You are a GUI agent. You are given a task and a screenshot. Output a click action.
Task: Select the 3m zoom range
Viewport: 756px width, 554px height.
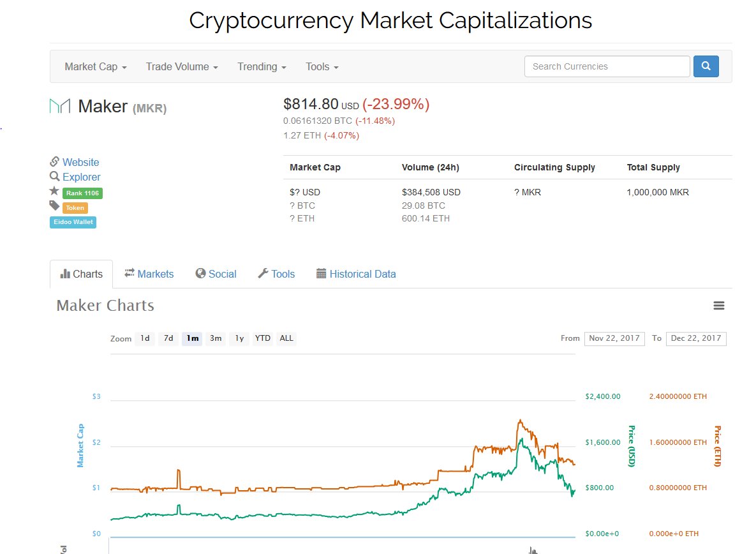(216, 338)
